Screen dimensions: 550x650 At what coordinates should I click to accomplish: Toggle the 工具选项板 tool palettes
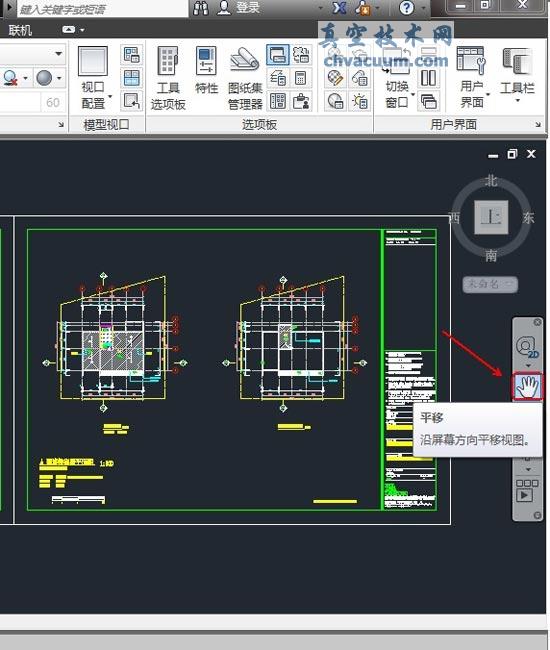[x=168, y=78]
